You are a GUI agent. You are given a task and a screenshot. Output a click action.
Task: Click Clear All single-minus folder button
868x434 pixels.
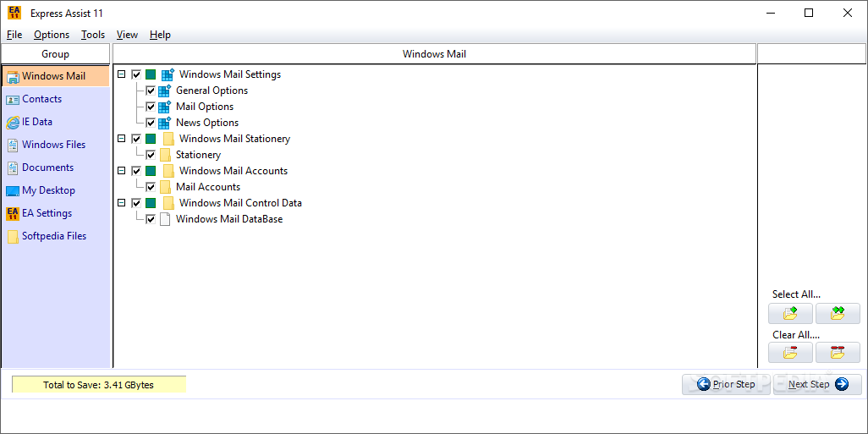coord(790,353)
